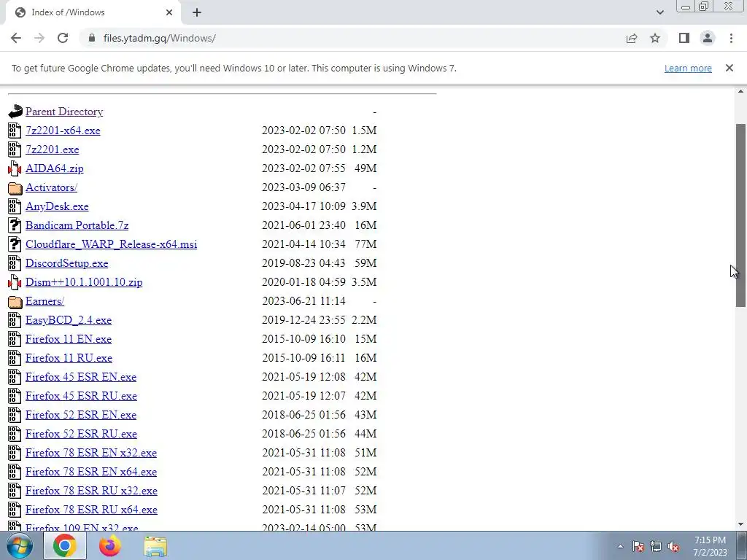The height and width of the screenshot is (560, 747).
Task: Click the scrollbar down arrow
Action: (740, 525)
